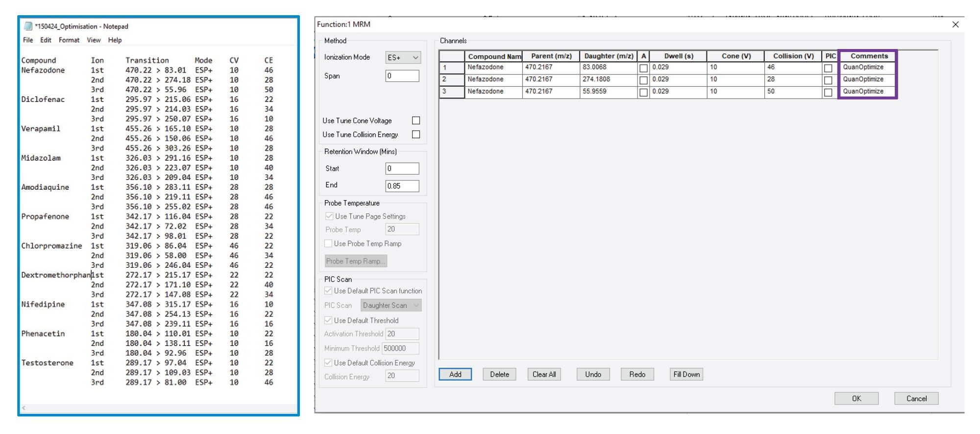Check the PIC checkbox in channel row 3

[x=828, y=92]
